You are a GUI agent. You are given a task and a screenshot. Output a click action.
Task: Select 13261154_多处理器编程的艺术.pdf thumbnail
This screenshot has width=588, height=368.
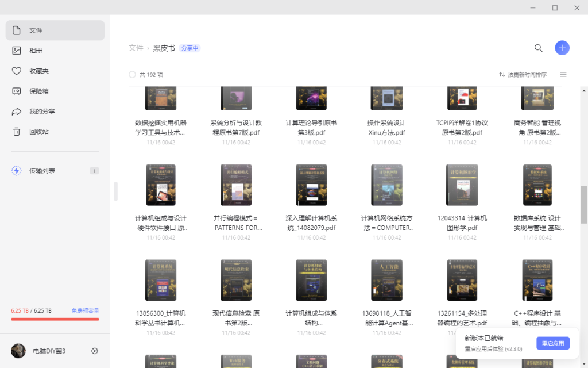pos(462,280)
